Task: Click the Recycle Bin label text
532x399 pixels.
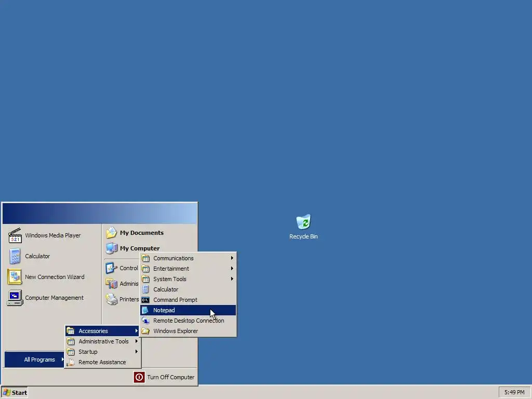Action: tap(303, 236)
